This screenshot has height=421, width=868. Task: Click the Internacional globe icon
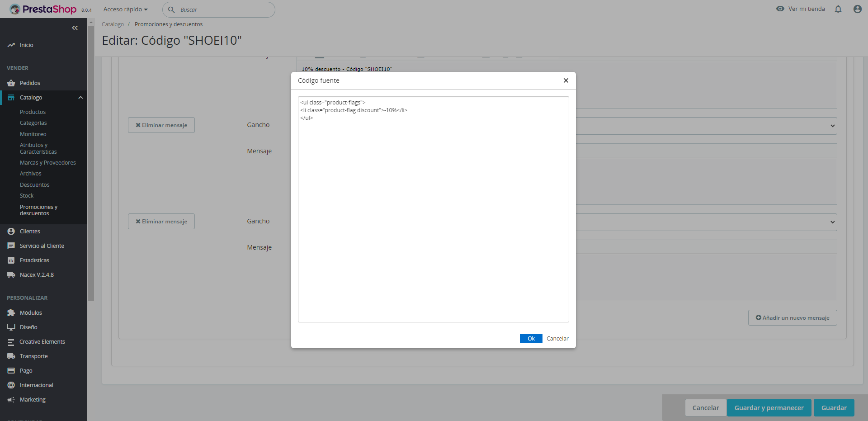(x=11, y=385)
